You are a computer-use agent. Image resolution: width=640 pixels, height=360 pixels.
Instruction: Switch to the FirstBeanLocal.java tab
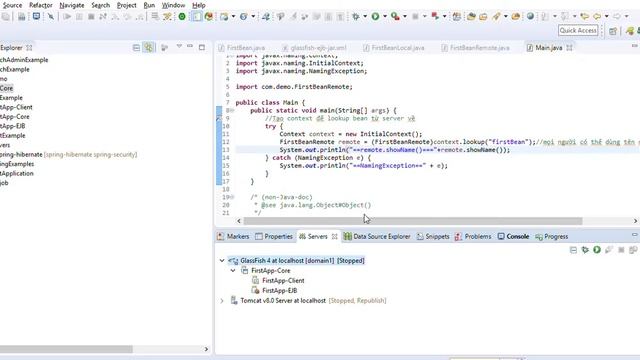point(394,48)
